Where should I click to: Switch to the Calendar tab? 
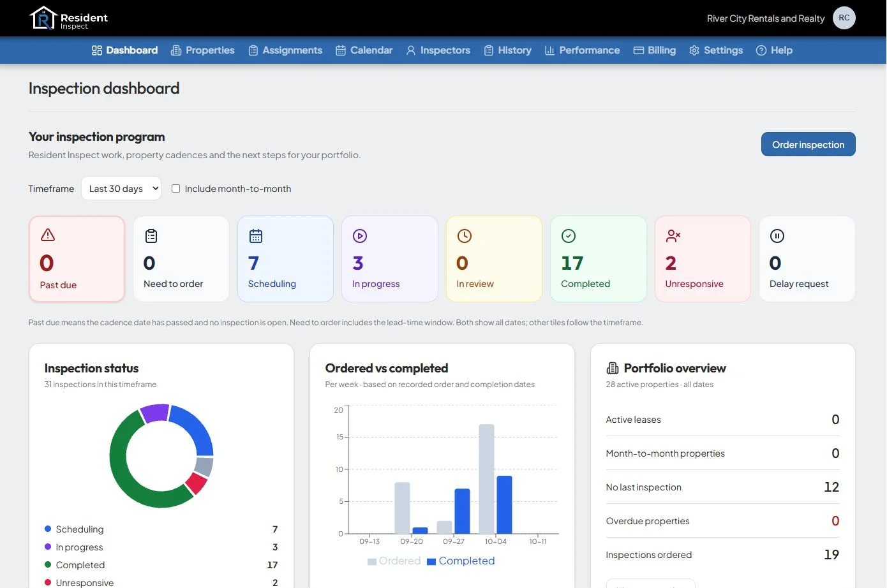(364, 50)
